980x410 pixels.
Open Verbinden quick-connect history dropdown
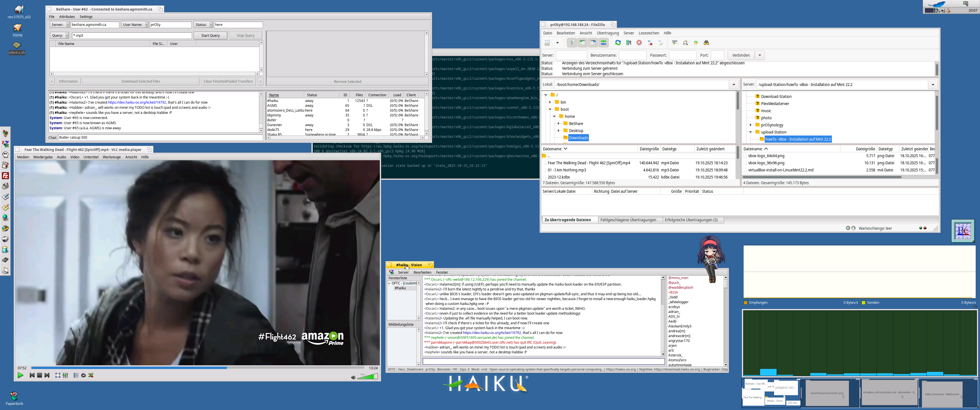pyautogui.click(x=760, y=55)
